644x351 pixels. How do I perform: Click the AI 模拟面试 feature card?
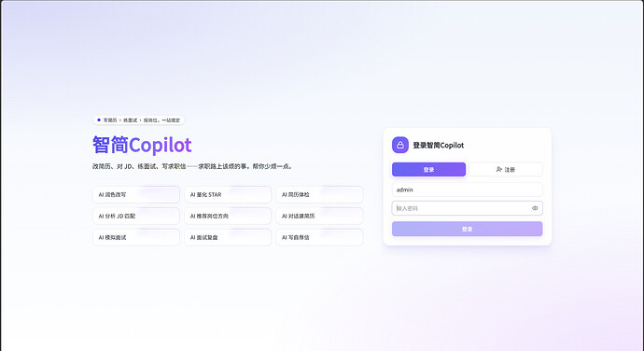(136, 237)
